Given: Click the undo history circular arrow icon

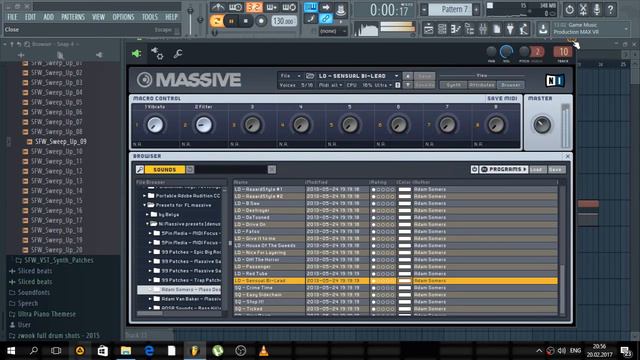Looking at the screenshot, I should click(569, 9).
